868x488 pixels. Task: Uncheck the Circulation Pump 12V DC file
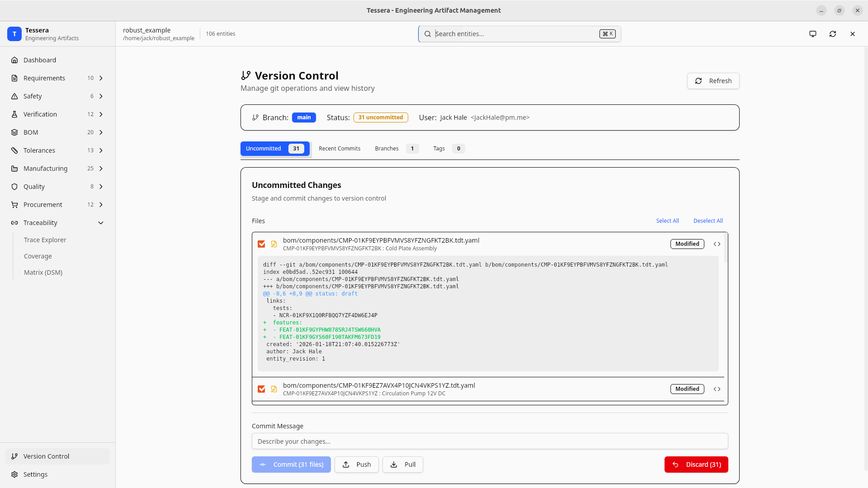pyautogui.click(x=261, y=389)
